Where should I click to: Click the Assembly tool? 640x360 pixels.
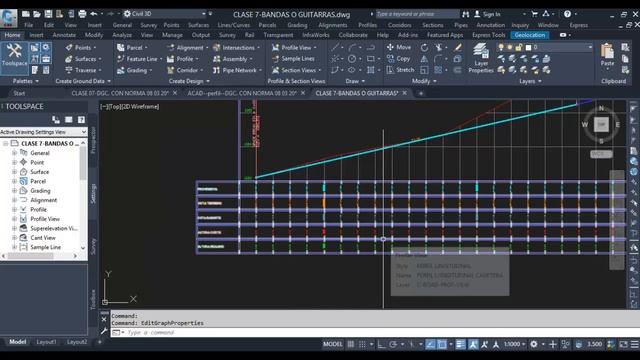tap(232, 59)
